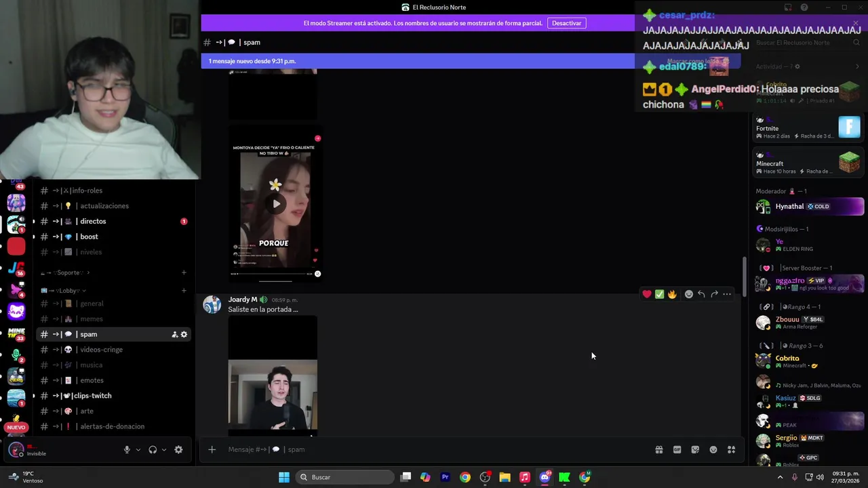Collapse the Lobby category

(x=62, y=291)
